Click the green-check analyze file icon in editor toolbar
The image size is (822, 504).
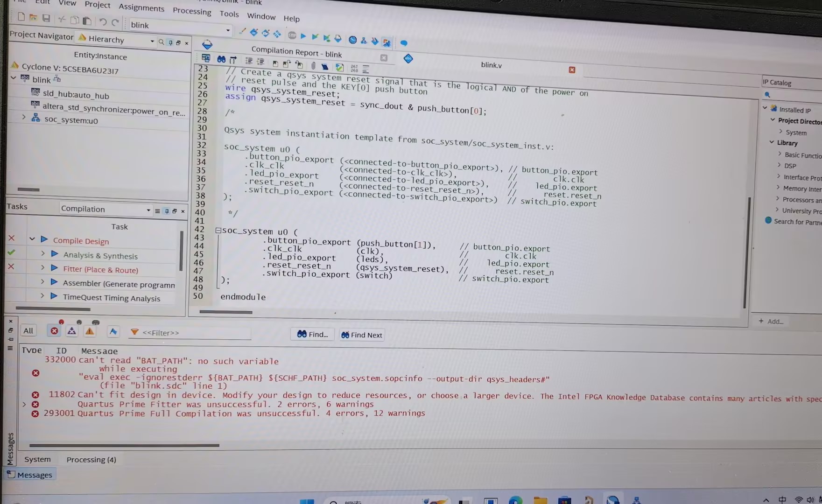pyautogui.click(x=339, y=68)
